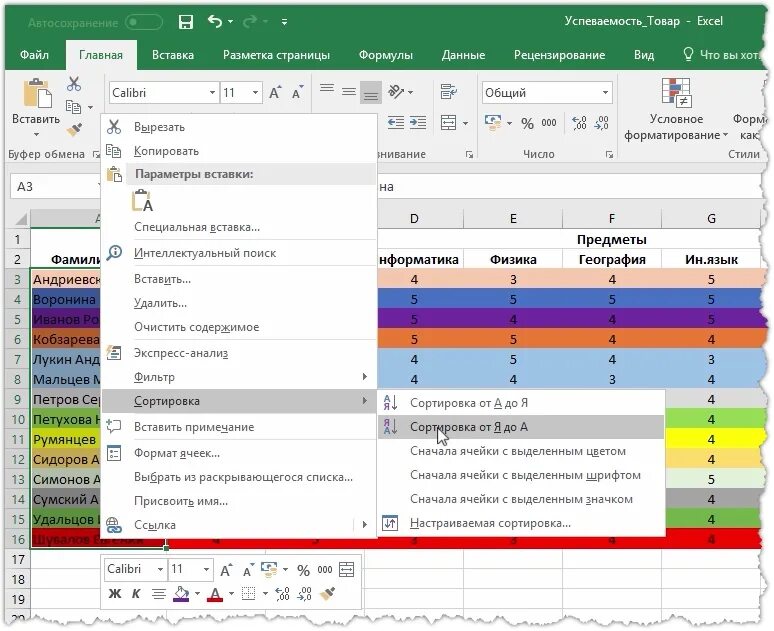Increase decimal places in ribbon
This screenshot has height=631, width=774.
click(580, 123)
